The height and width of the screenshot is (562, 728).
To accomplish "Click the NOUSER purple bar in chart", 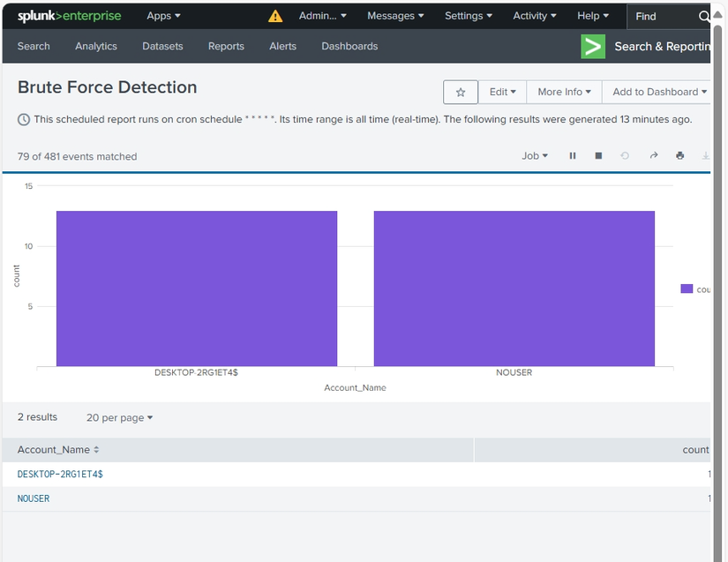I will click(514, 288).
